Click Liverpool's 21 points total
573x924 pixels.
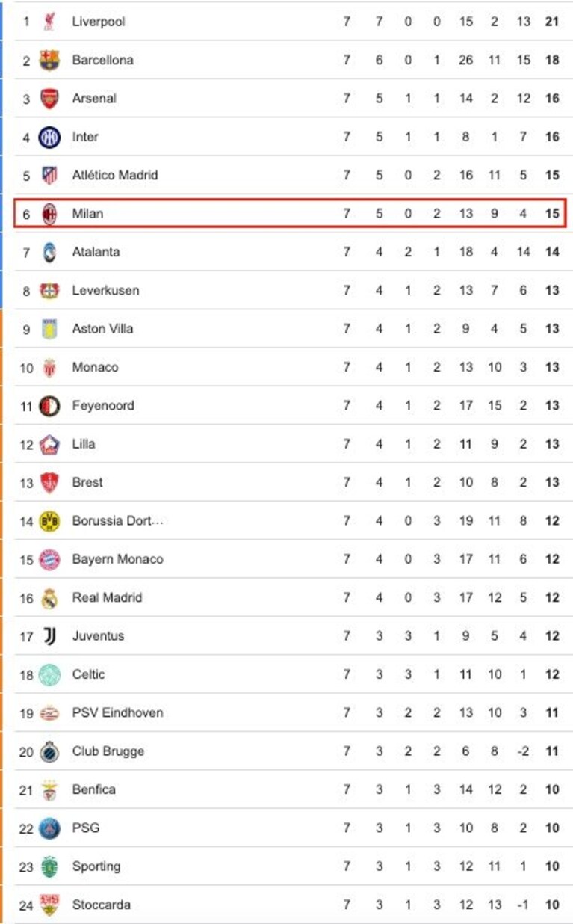(x=552, y=22)
